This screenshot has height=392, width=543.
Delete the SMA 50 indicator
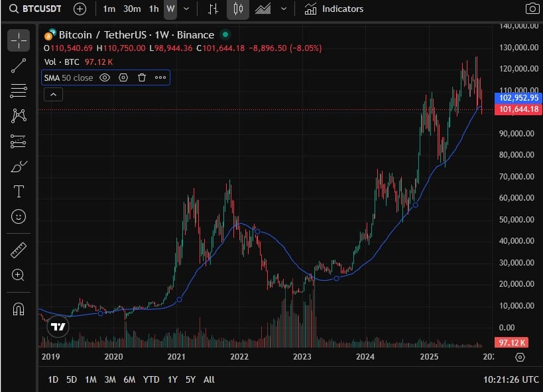142,77
